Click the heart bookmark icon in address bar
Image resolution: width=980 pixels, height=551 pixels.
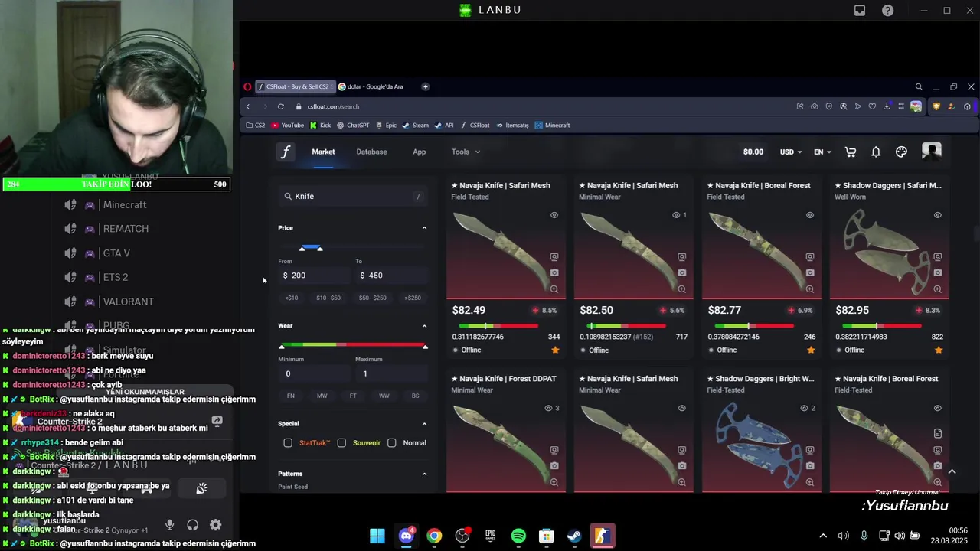(x=872, y=106)
